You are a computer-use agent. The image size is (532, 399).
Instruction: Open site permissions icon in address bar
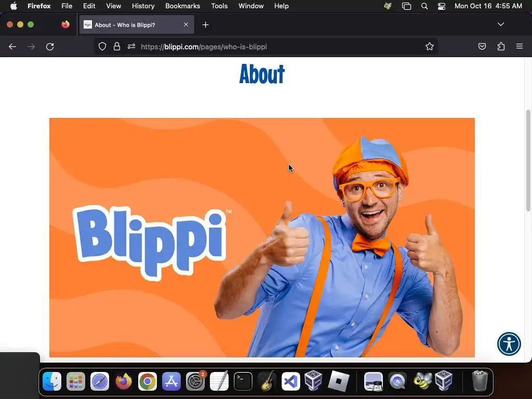131,46
